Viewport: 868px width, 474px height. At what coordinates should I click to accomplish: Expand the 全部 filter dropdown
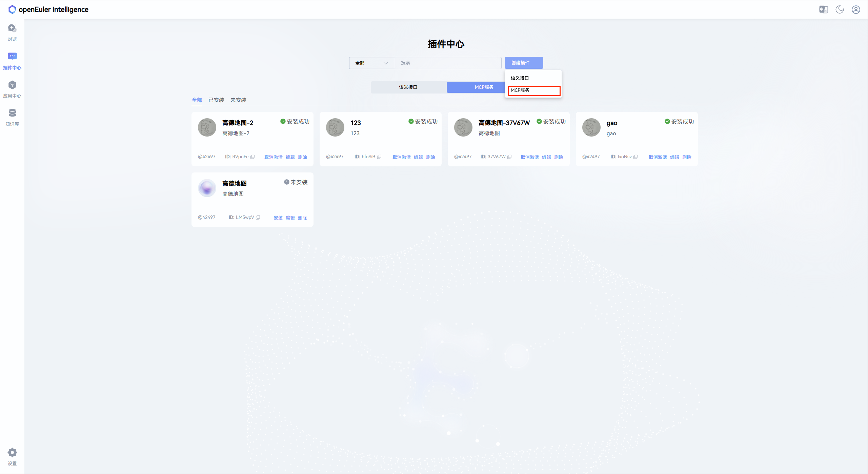[x=371, y=63]
